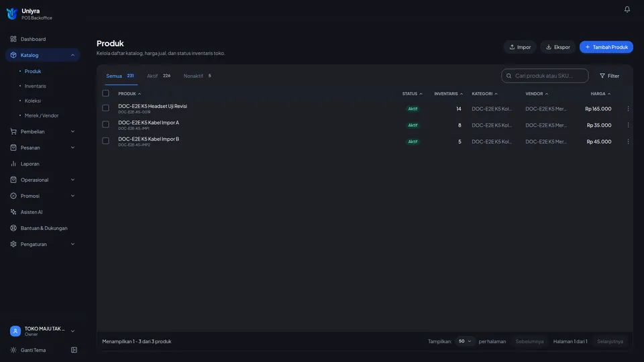The width and height of the screenshot is (644, 362).
Task: Sort by the HARGA column header
Action: (x=600, y=94)
